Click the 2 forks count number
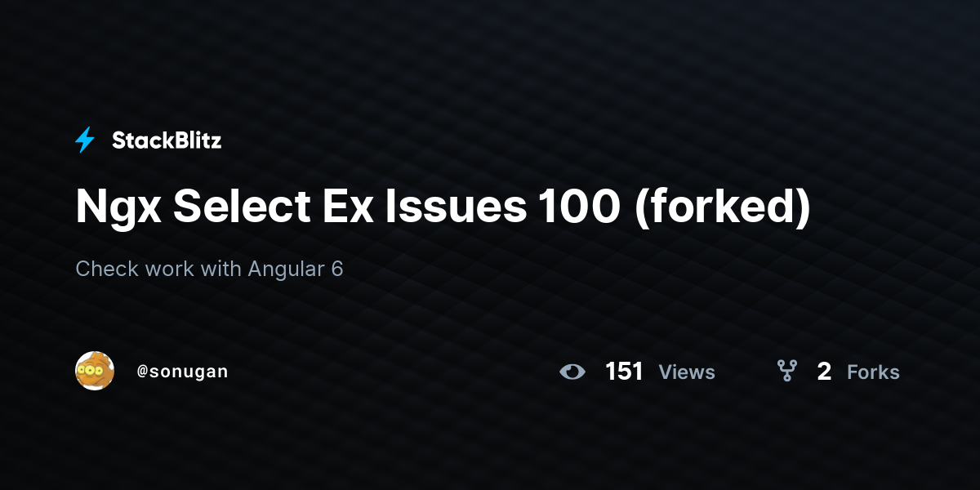980x490 pixels. pyautogui.click(x=824, y=372)
